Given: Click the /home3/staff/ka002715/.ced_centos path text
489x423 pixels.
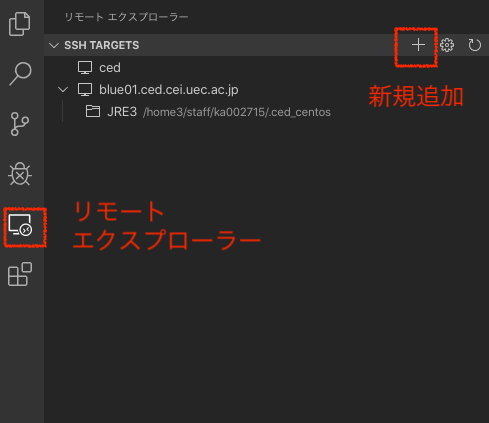Looking at the screenshot, I should click(237, 112).
